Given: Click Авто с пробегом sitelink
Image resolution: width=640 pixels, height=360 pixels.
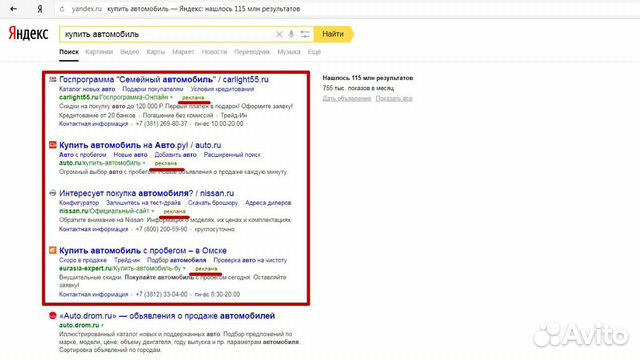Looking at the screenshot, I should tap(82, 155).
